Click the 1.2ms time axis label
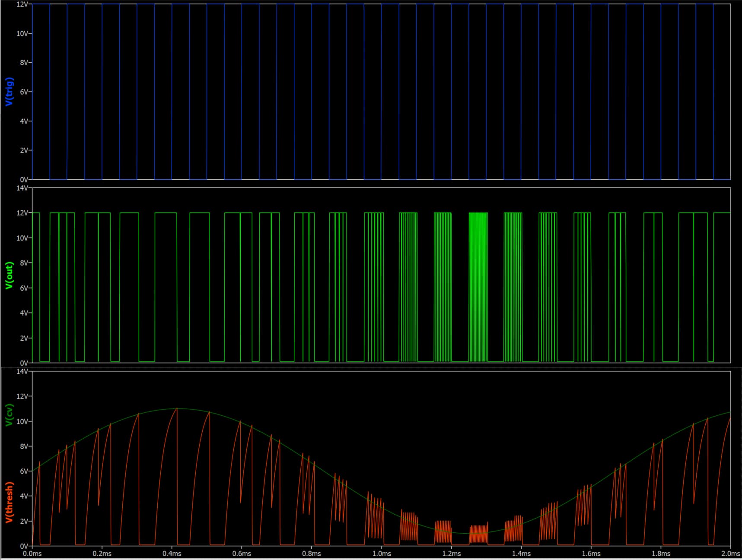Image resolution: width=742 pixels, height=560 pixels. coord(451,554)
